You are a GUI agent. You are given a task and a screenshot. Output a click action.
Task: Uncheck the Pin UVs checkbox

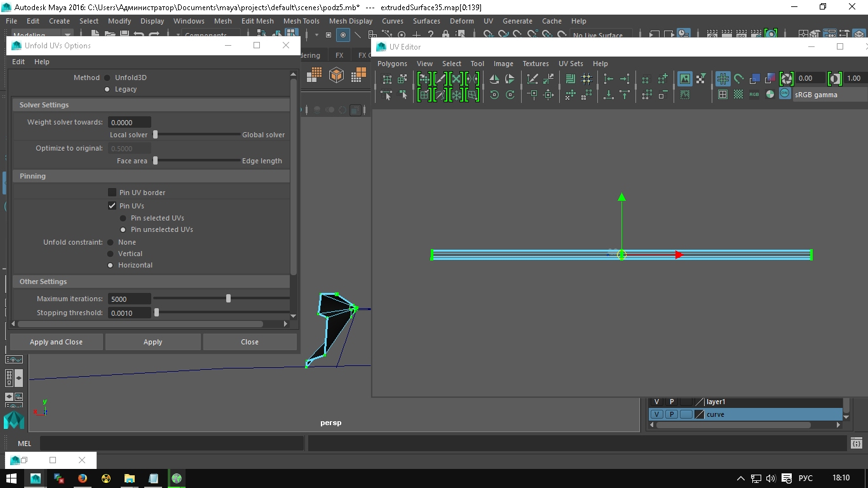click(112, 206)
